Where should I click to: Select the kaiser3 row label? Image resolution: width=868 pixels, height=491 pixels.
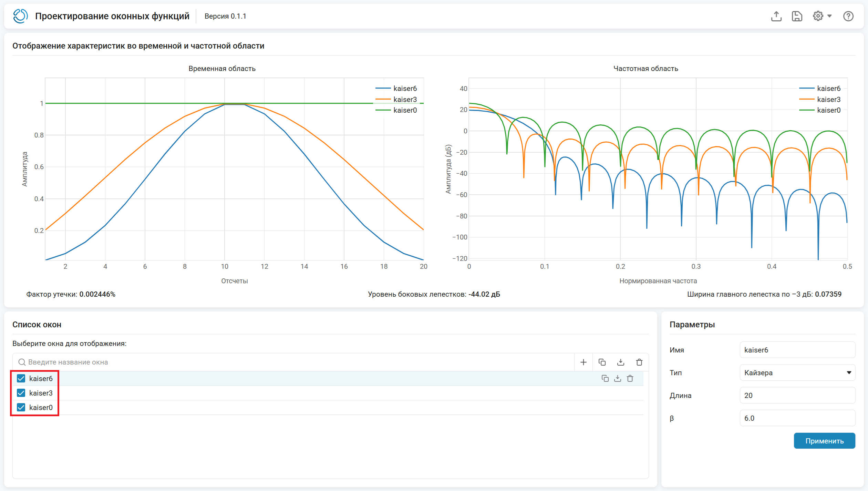click(41, 393)
